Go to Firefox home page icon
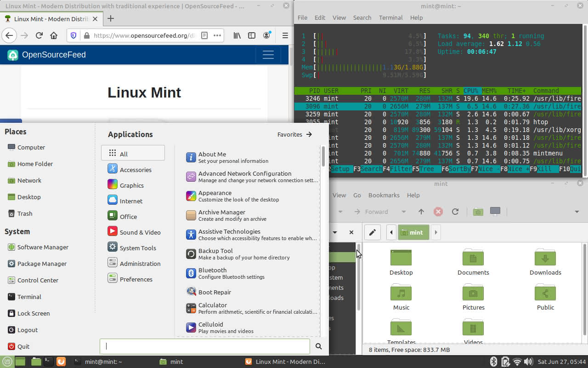The height and width of the screenshot is (368, 588). pos(54,35)
